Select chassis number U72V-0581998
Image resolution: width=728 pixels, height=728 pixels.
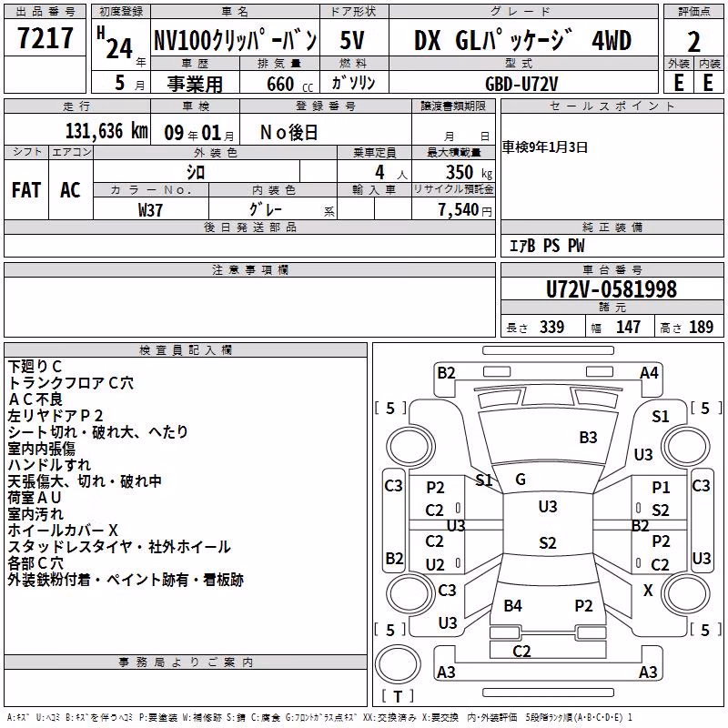pyautogui.click(x=612, y=289)
